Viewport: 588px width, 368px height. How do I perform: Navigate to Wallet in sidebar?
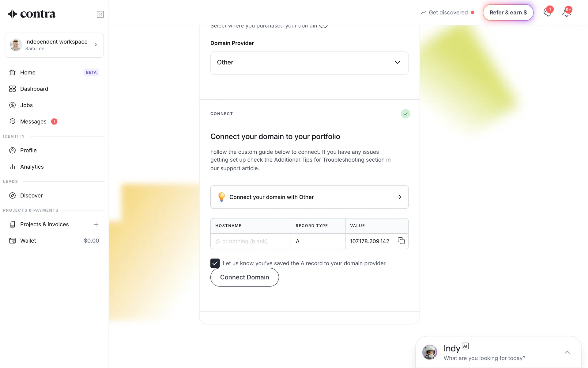click(x=28, y=241)
